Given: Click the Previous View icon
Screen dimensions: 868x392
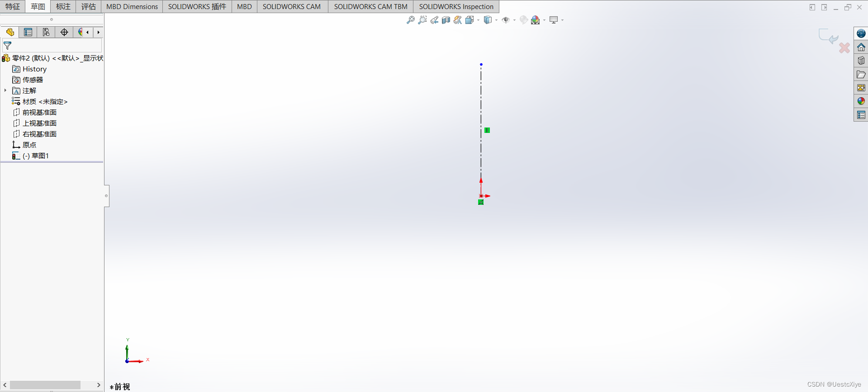Looking at the screenshot, I should [x=434, y=20].
